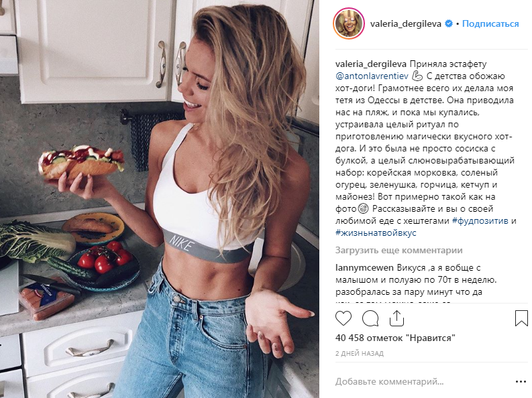The height and width of the screenshot is (398, 532).
Task: Open hashtag #жизньнатвойвкус
Action: (376, 233)
